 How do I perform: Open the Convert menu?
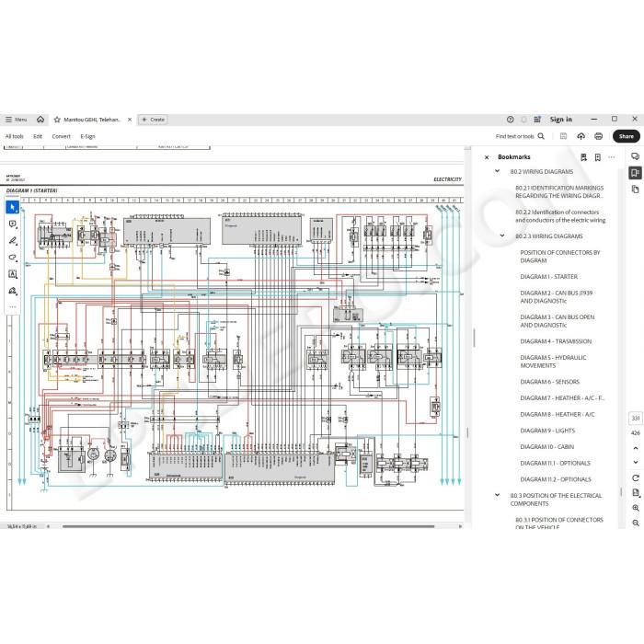[x=62, y=136]
